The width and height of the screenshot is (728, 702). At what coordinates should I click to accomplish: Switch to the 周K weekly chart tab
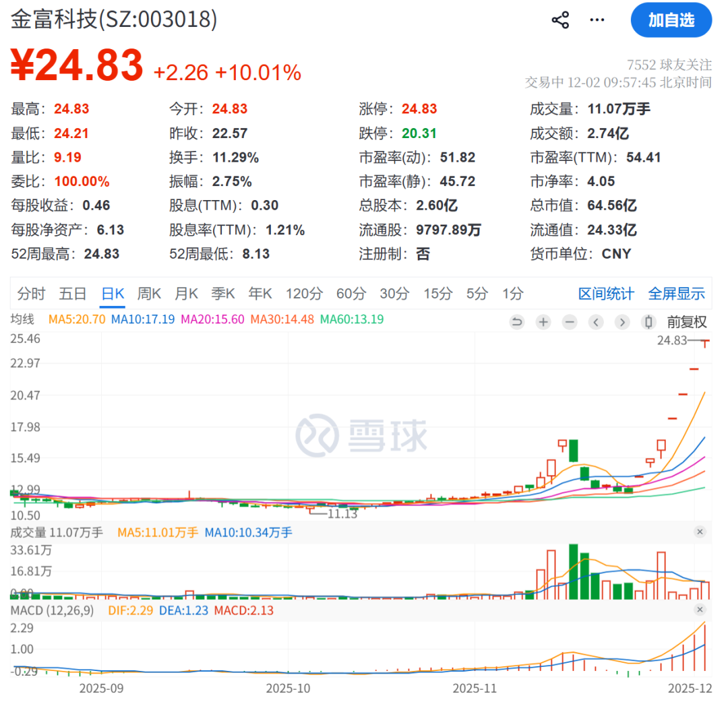coord(149,293)
